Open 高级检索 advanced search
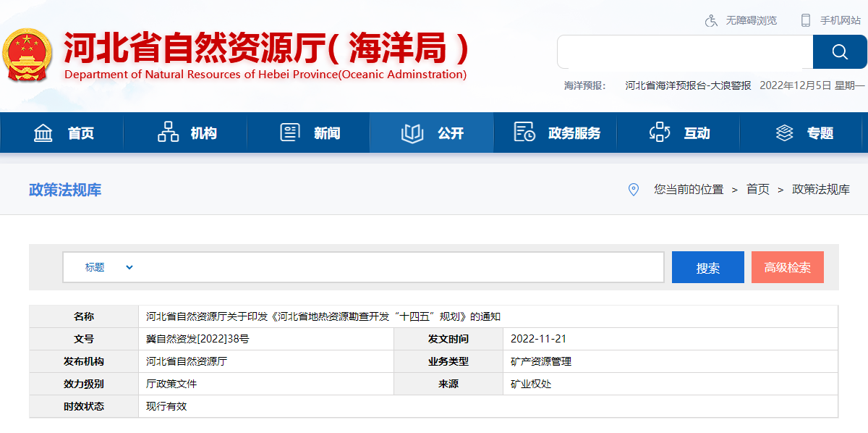Viewport: 868px width, 433px height. tap(787, 266)
